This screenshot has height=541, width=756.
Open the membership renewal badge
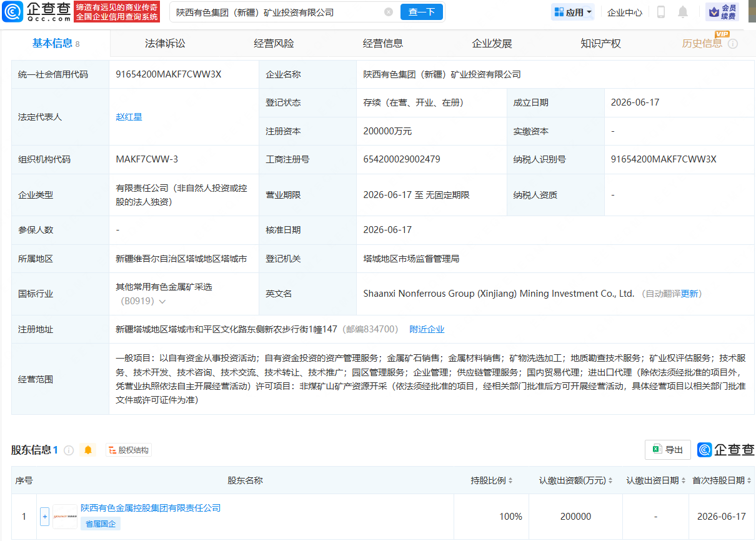[x=722, y=12]
